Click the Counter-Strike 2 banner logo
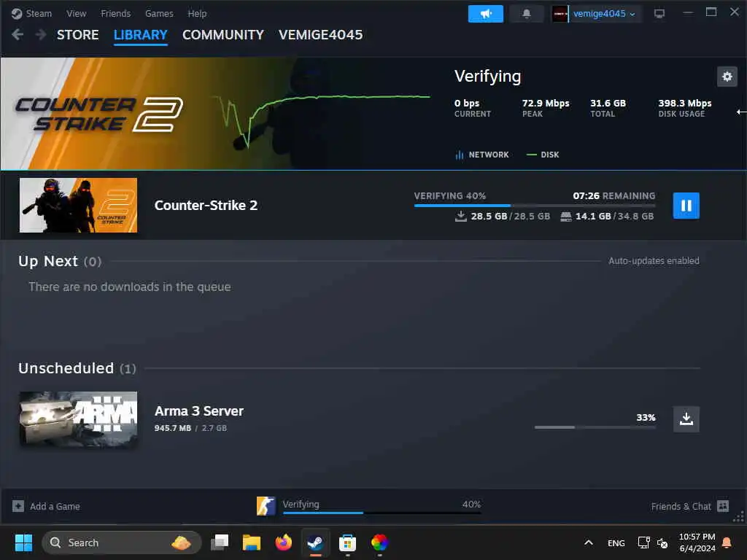 point(99,114)
